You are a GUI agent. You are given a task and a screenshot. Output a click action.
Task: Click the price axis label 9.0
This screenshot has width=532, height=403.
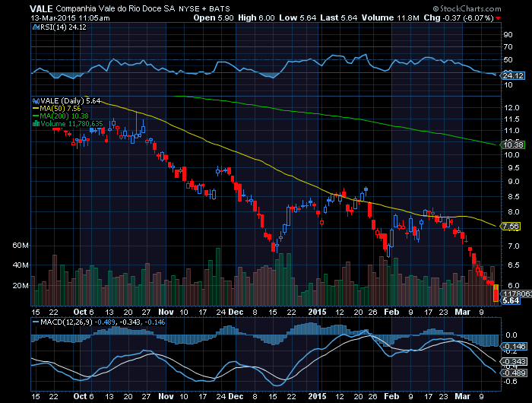coord(514,182)
